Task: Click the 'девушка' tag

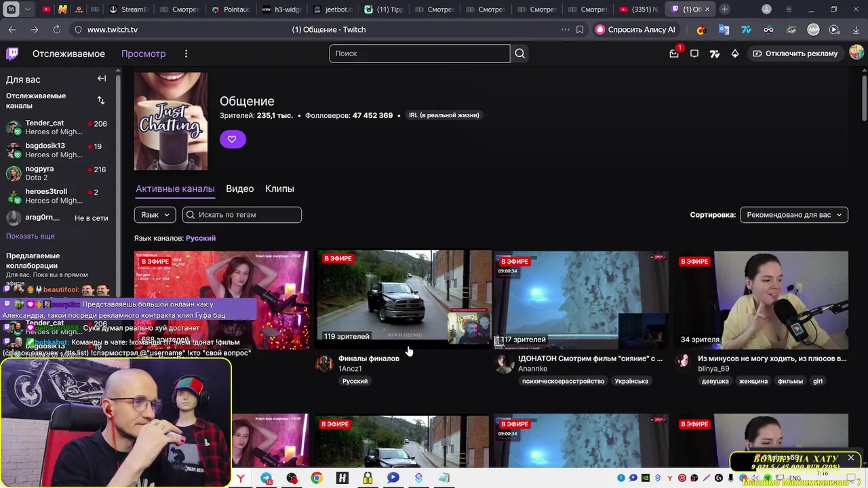Action: pos(715,381)
